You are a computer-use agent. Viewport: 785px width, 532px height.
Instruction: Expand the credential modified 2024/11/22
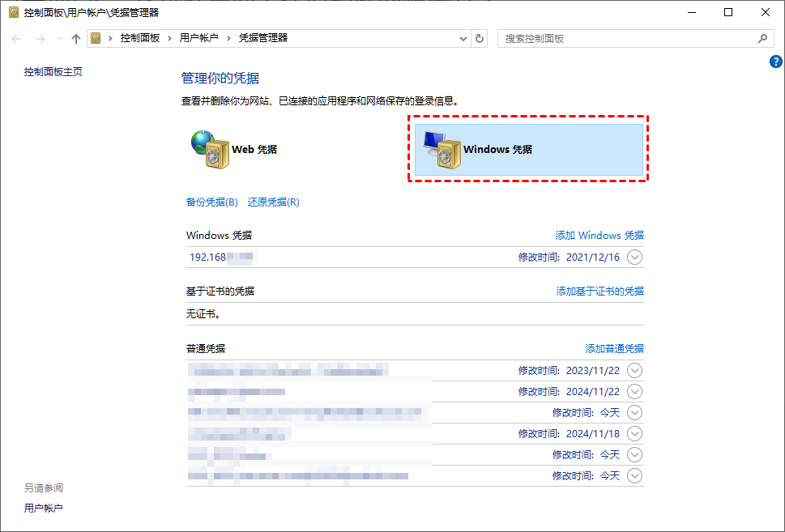634,391
